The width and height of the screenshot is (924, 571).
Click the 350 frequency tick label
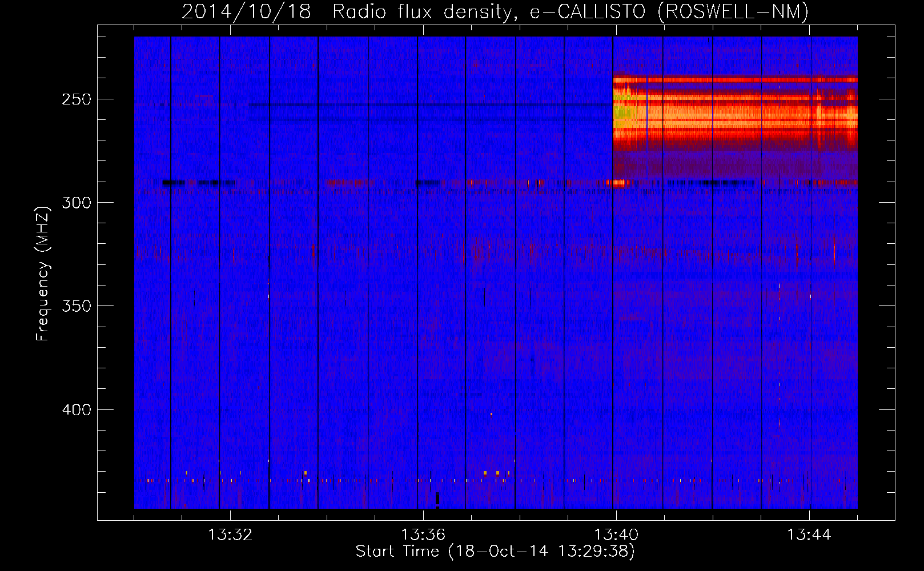(x=77, y=306)
